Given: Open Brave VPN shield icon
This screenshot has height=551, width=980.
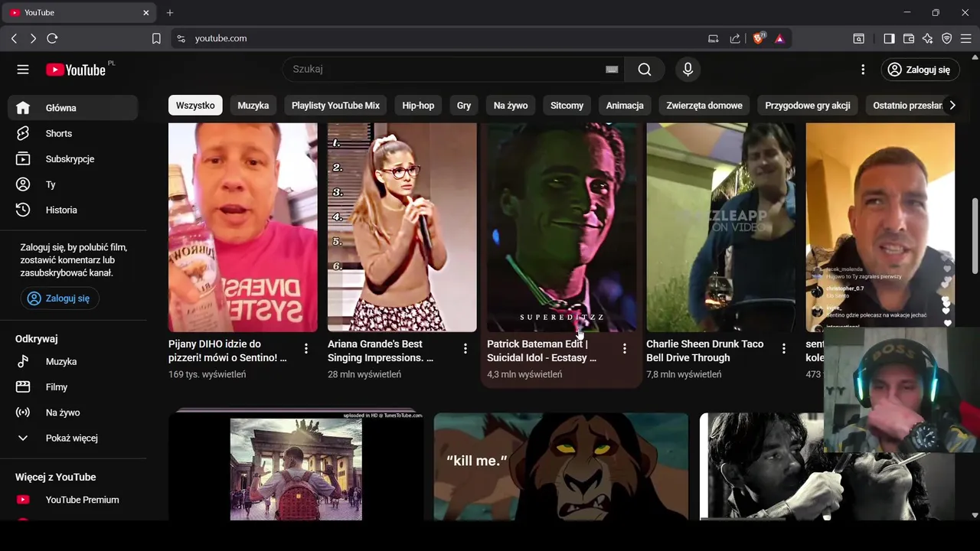Looking at the screenshot, I should click(x=947, y=38).
